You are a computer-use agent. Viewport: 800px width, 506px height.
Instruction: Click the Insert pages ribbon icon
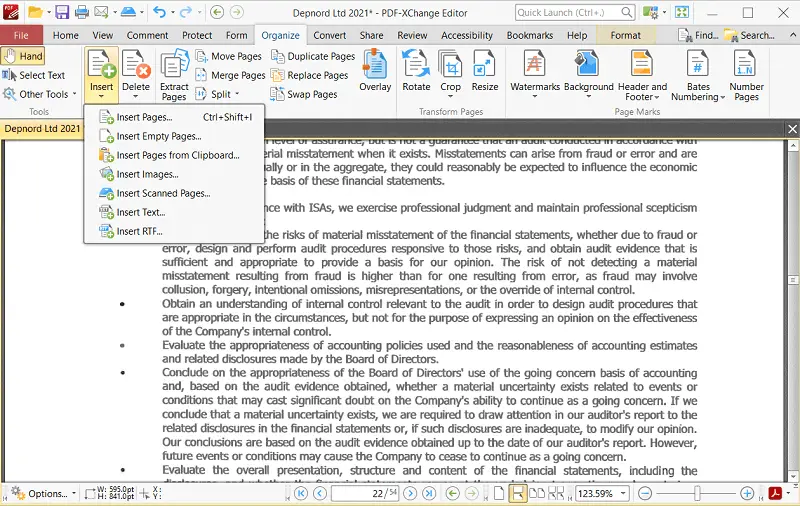pos(101,65)
